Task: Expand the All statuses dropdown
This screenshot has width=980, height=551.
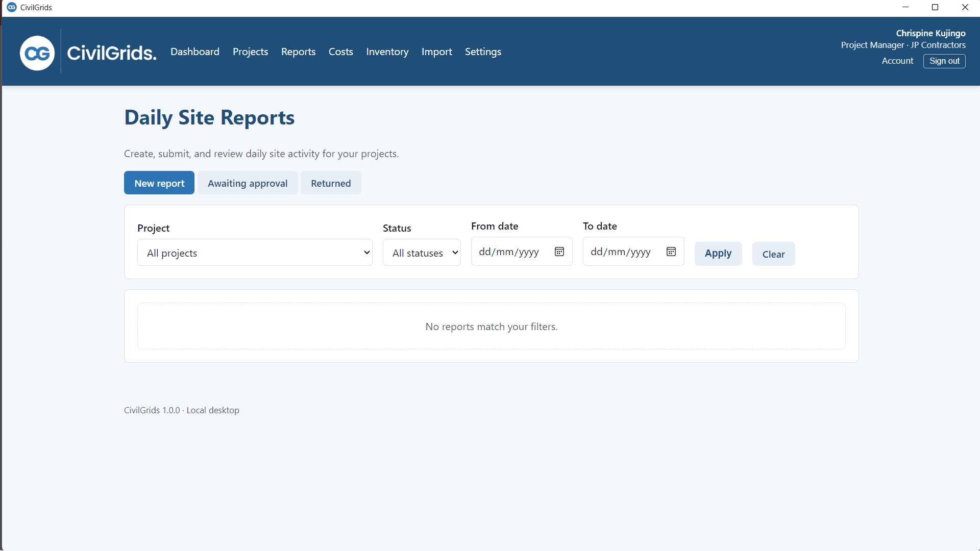Action: pos(422,253)
